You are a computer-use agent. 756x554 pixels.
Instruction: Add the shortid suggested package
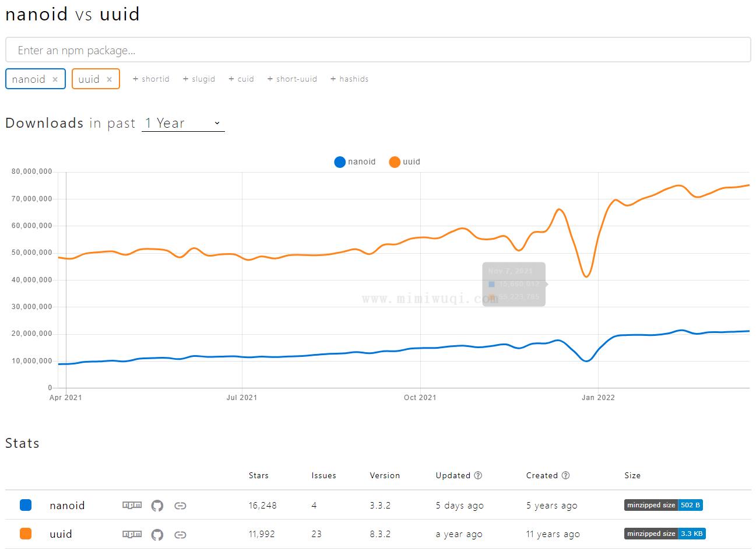151,79
